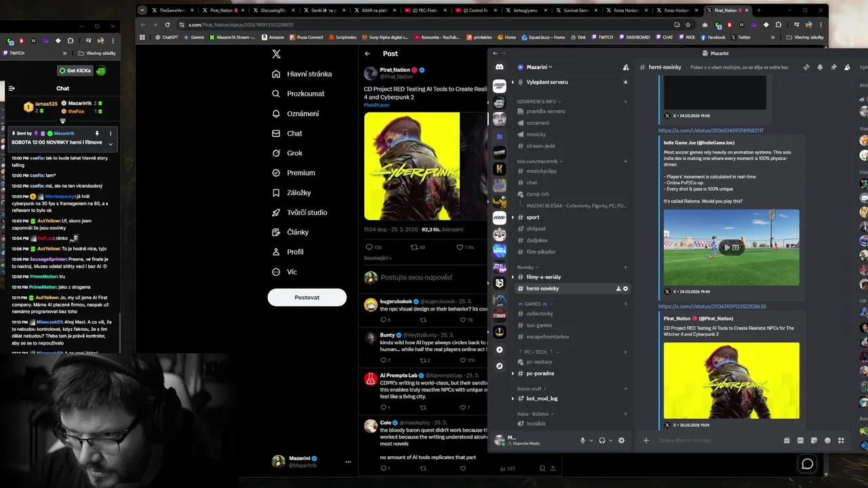Open Discord Explore servers compass icon
The image size is (868, 488).
[x=499, y=366]
